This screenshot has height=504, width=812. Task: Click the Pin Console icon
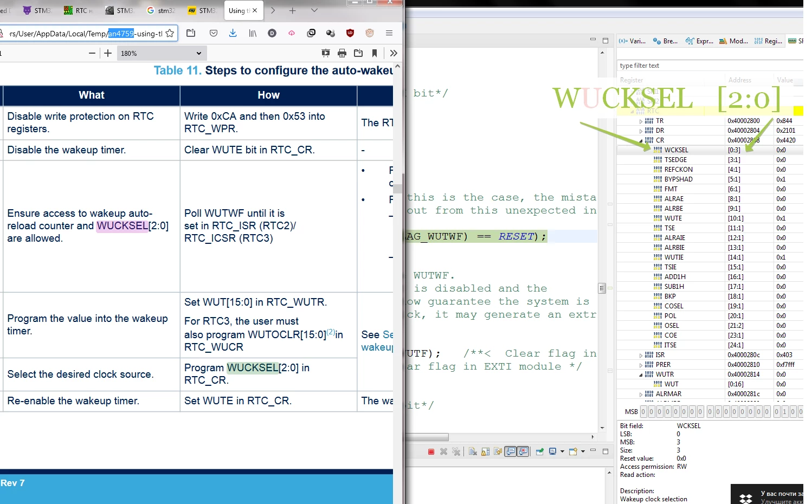[x=540, y=451]
